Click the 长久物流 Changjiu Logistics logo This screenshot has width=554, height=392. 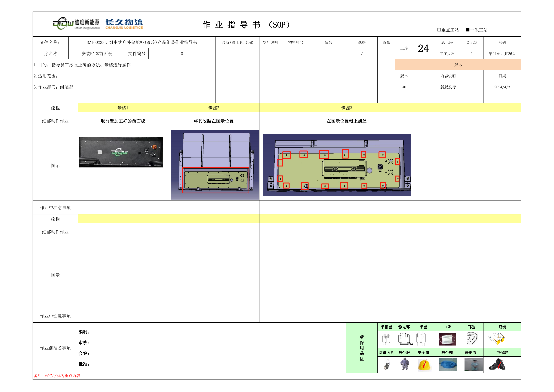coord(124,24)
